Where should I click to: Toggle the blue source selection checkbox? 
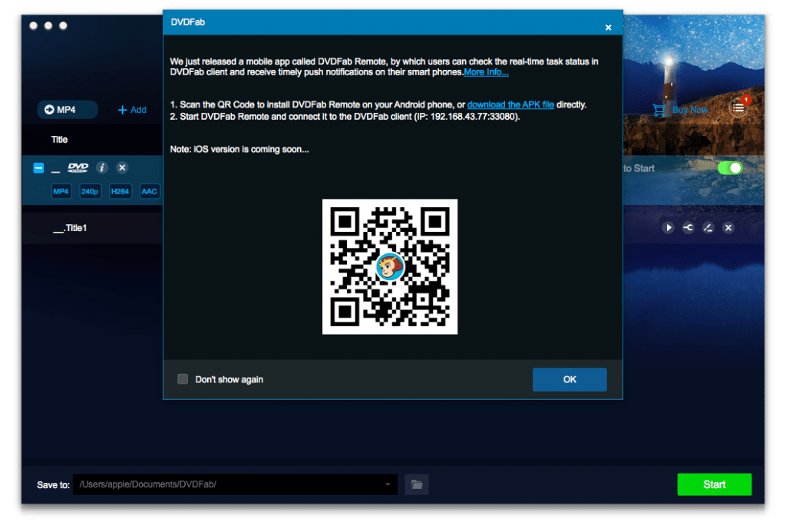tap(38, 168)
